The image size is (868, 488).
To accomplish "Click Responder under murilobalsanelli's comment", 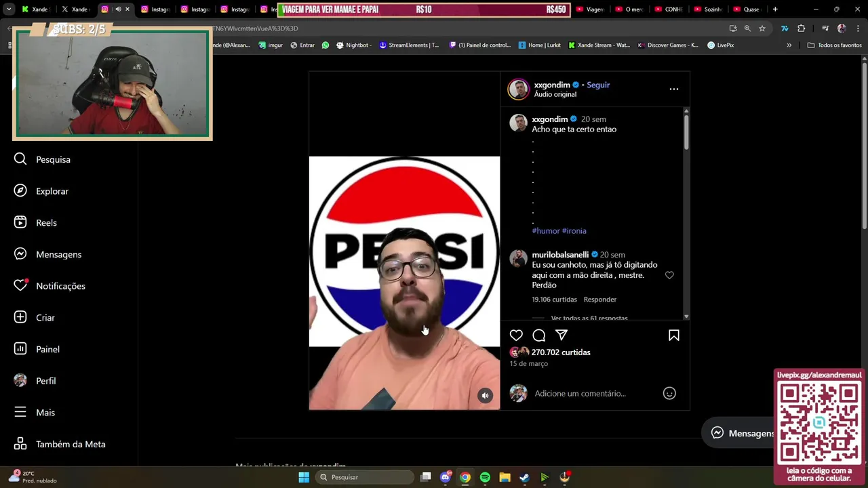I will coord(600,299).
